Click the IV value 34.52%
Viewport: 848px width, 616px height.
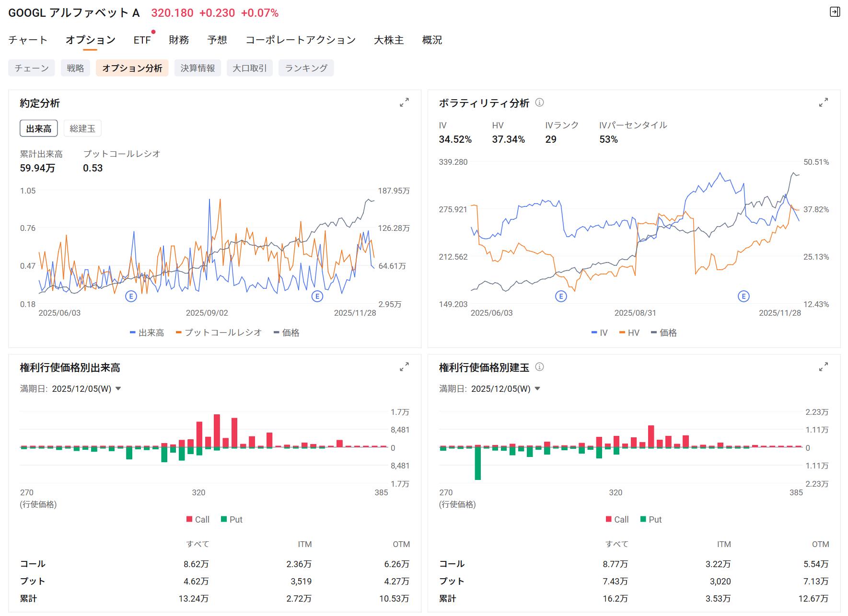455,139
